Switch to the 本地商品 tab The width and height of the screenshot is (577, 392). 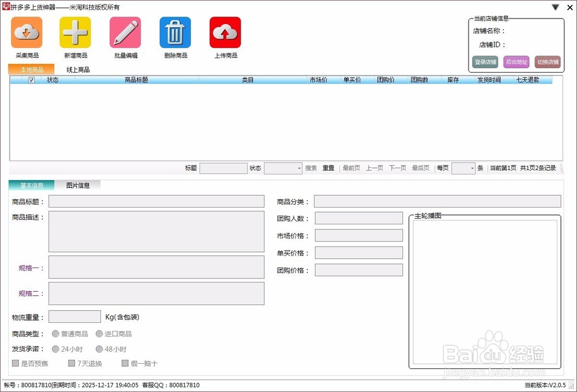coord(32,70)
